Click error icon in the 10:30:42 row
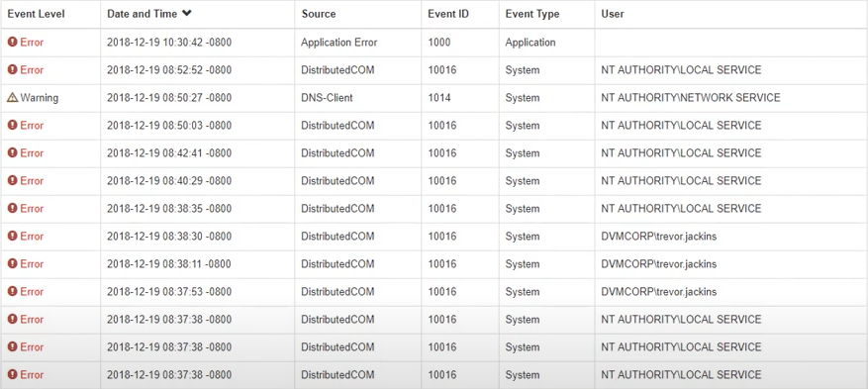 click(12, 42)
